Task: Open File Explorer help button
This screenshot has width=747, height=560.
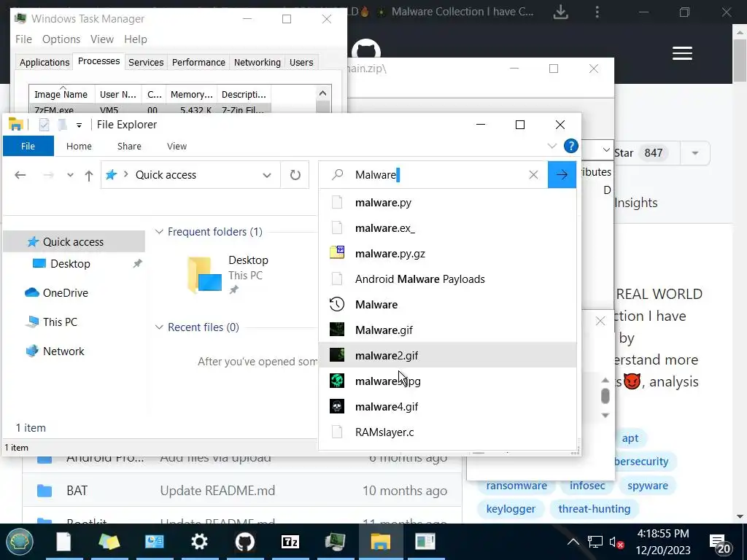Action: [570, 146]
